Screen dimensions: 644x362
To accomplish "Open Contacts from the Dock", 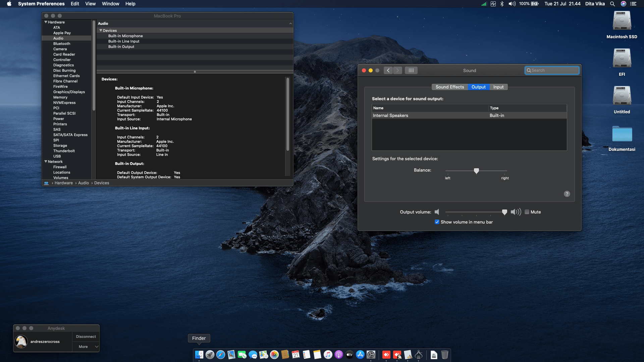I will 285,355.
